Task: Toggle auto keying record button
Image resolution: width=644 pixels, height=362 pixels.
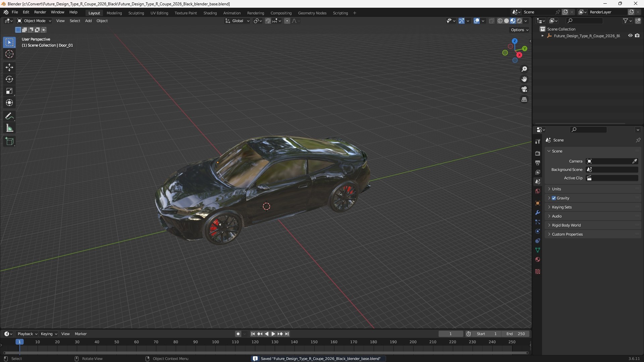Action: pos(238,334)
